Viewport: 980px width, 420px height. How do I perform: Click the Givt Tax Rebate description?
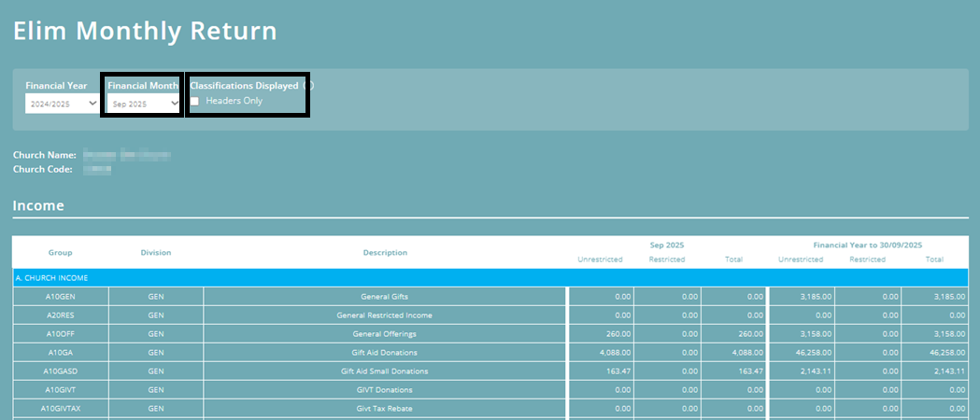pyautogui.click(x=385, y=409)
